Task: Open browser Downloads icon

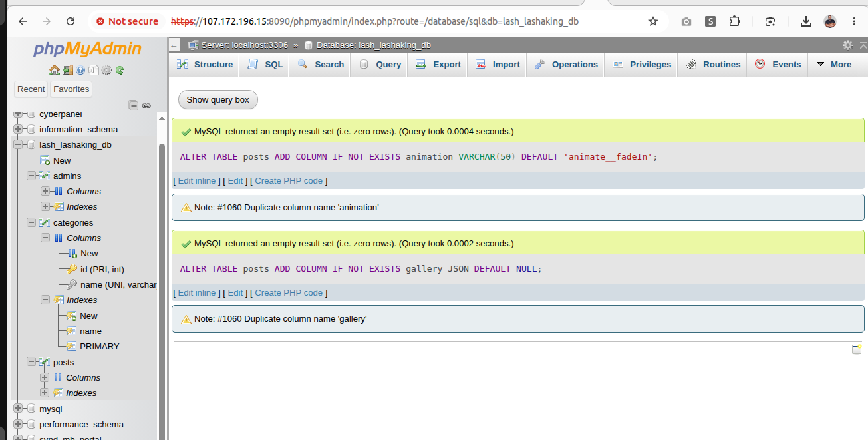Action: point(806,21)
